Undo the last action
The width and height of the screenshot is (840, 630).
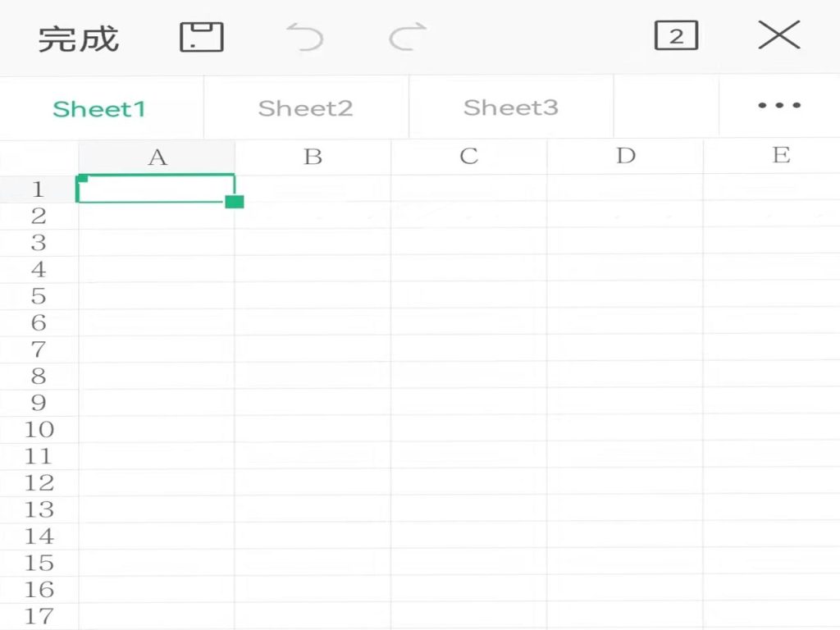[304, 38]
